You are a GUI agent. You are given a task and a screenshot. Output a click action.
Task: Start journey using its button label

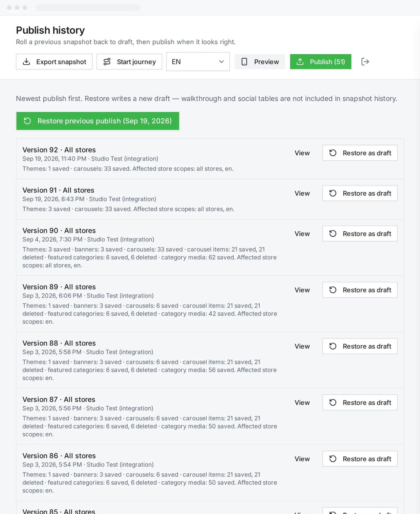[136, 62]
